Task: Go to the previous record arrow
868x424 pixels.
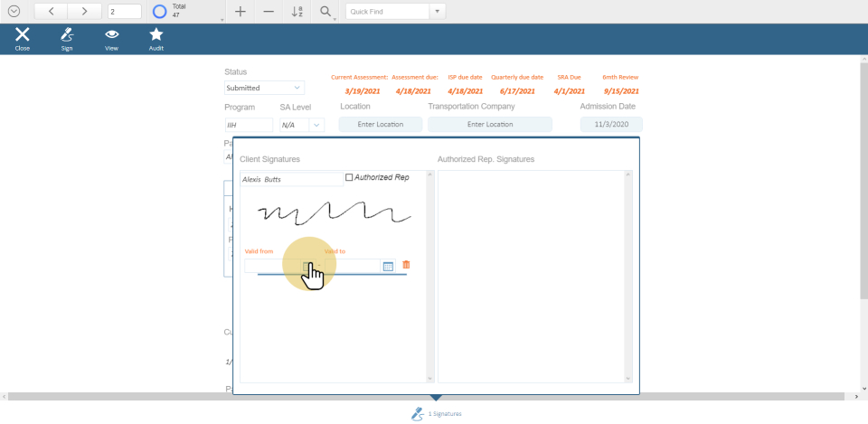Action: (51, 12)
